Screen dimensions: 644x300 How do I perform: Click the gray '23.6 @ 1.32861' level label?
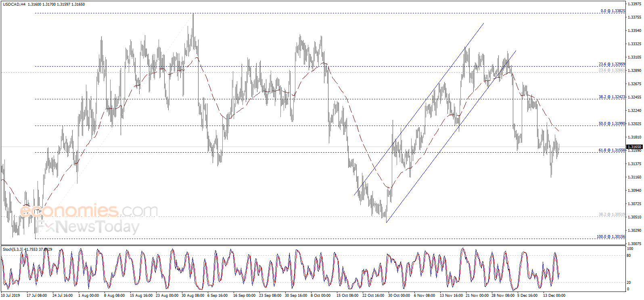coord(612,70)
